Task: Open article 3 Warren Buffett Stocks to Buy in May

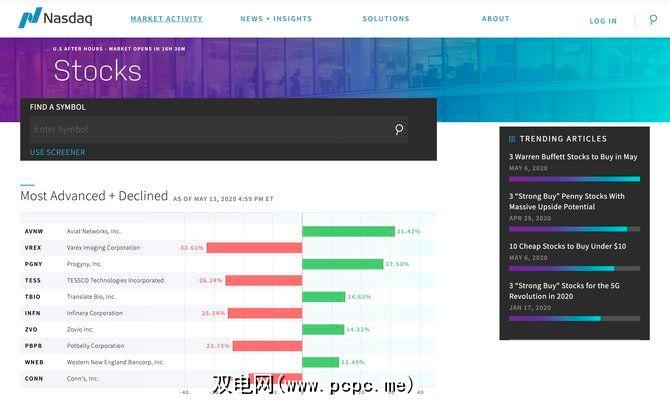Action: pyautogui.click(x=573, y=157)
